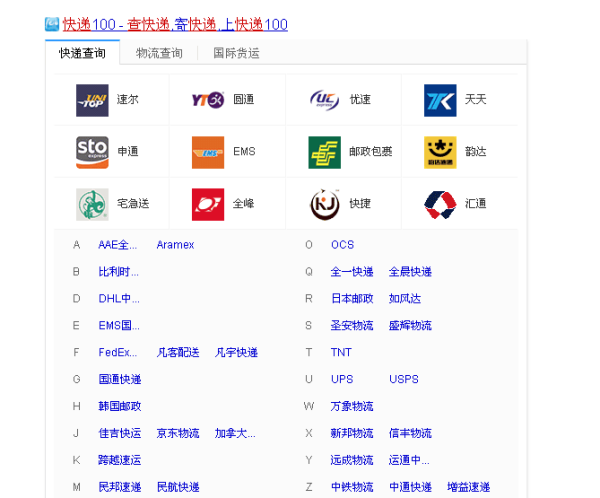Screen dimensions: 600x498
Task: Select the YTO 圆通 logo
Action: coord(208,100)
